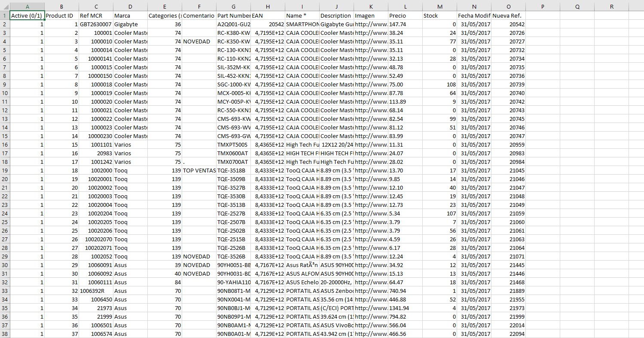Select column G header
Viewport: 644px width, 338px height.
click(x=234, y=6)
